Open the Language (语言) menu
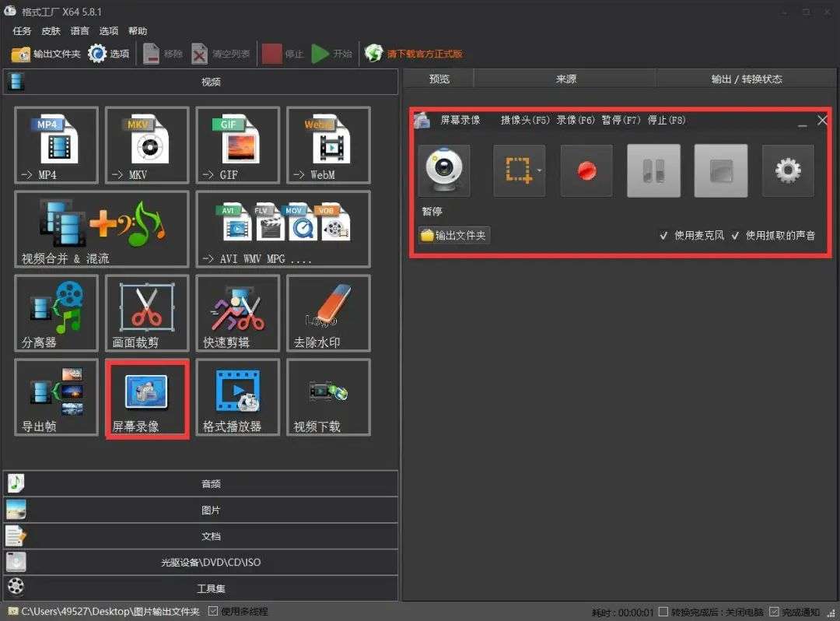 click(x=80, y=31)
